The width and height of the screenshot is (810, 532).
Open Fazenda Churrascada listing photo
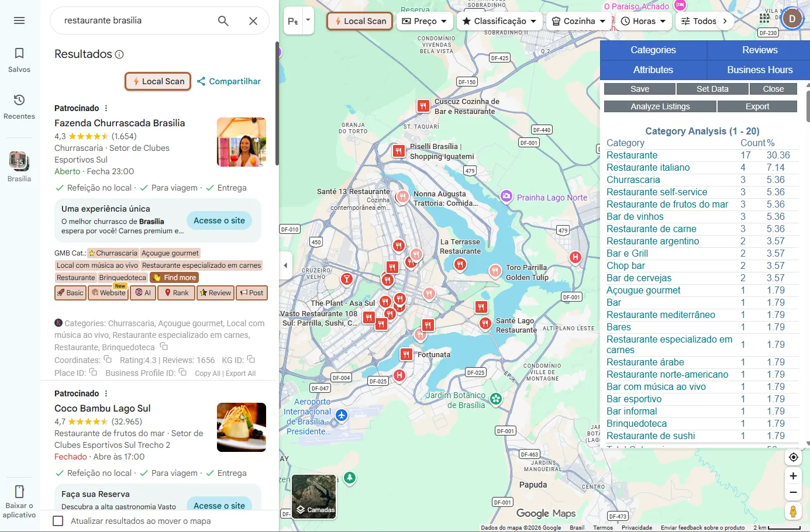pos(242,142)
